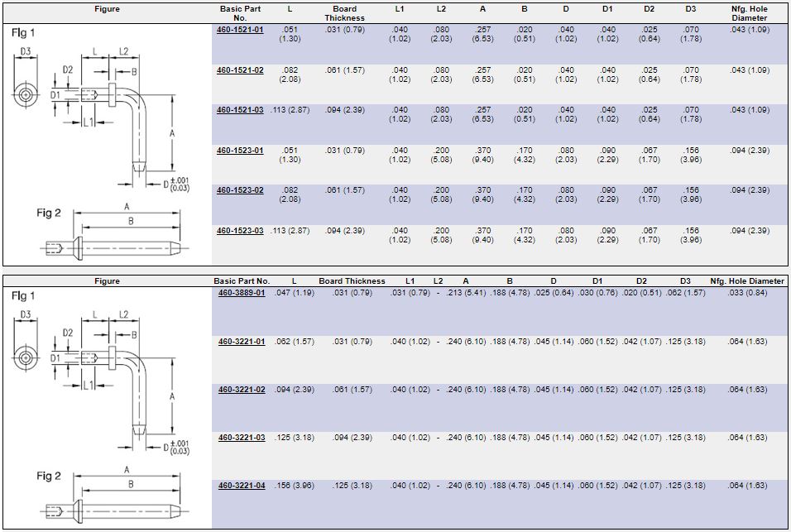The height and width of the screenshot is (532, 791).
Task: Open the 460-1523-02 part page
Action: coord(240,190)
